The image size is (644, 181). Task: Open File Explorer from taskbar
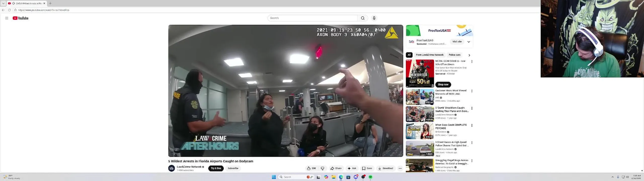[x=334, y=177]
